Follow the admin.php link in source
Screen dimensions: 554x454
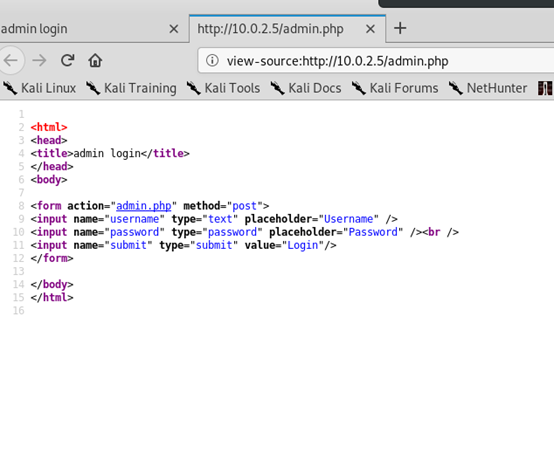pyautogui.click(x=143, y=206)
